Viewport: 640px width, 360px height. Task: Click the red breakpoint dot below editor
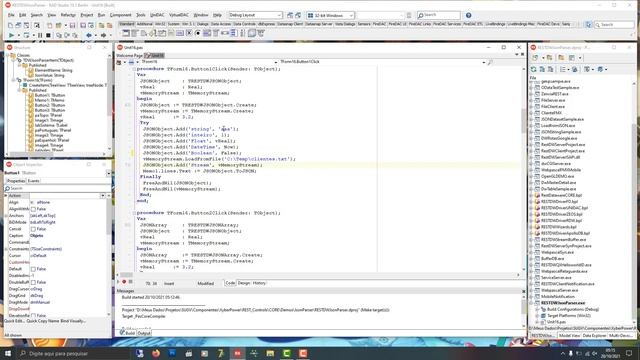pos(124,282)
